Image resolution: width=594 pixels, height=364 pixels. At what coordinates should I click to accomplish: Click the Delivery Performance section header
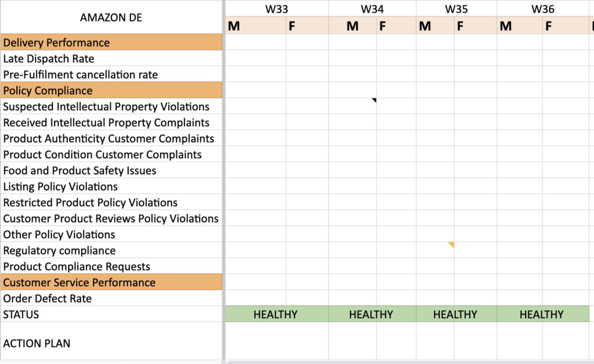111,42
